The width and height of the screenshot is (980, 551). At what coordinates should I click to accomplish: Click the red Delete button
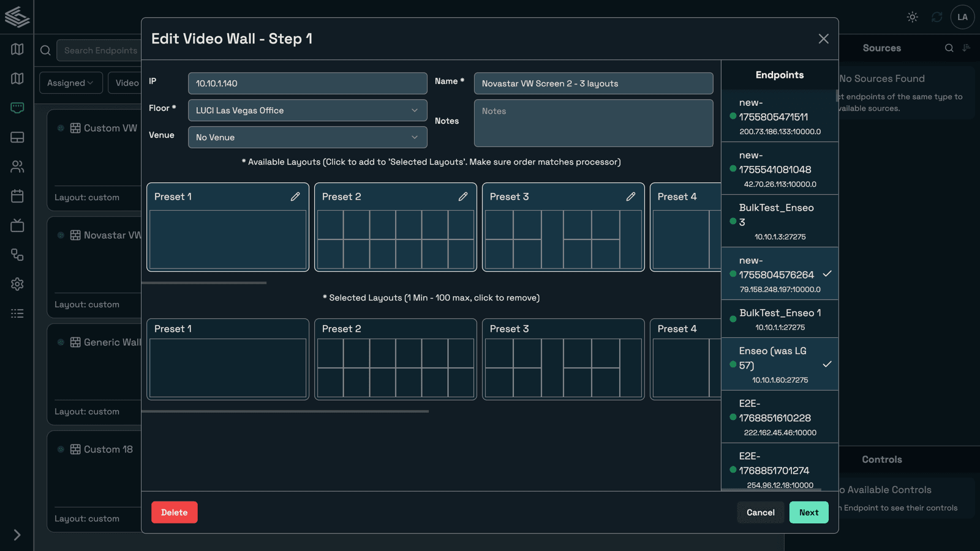[174, 512]
